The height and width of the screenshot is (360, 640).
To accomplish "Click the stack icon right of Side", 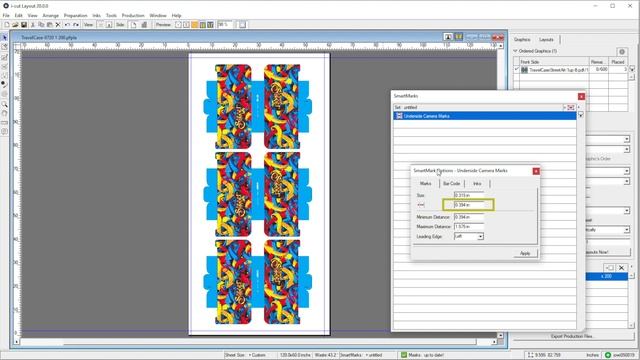I will [x=144, y=25].
